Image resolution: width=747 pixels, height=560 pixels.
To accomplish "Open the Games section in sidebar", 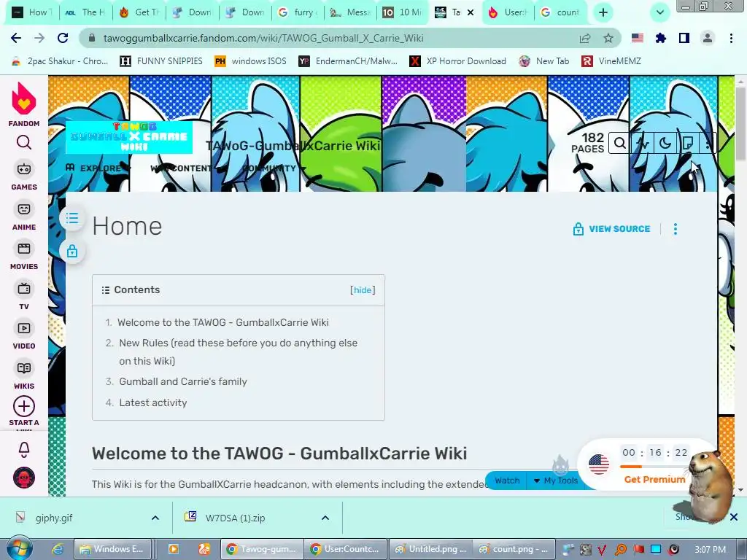I will 24,176.
